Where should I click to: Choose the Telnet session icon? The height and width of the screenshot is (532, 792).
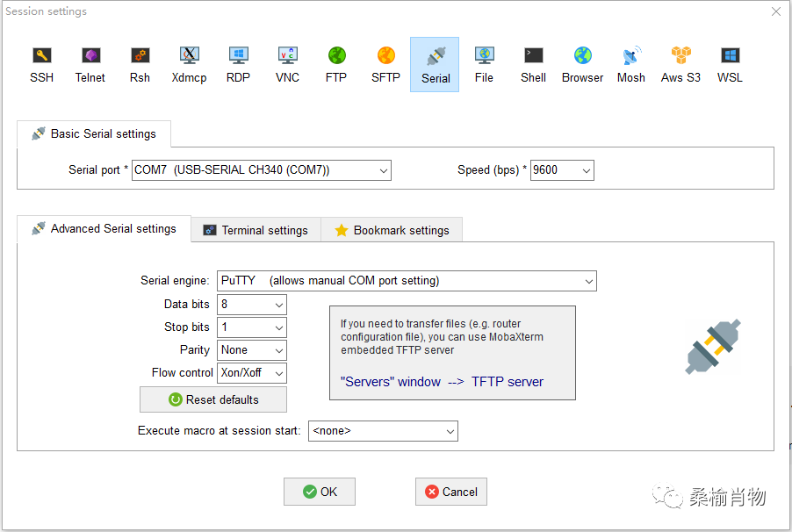pyautogui.click(x=90, y=65)
